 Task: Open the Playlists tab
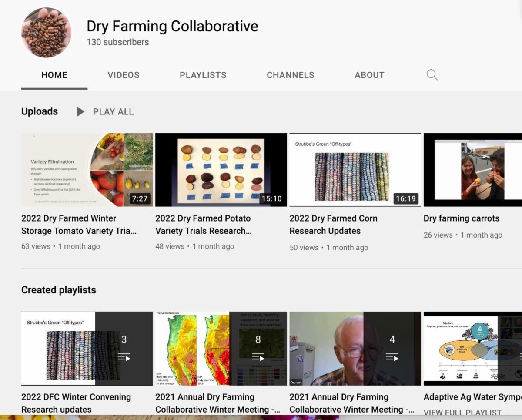click(203, 75)
